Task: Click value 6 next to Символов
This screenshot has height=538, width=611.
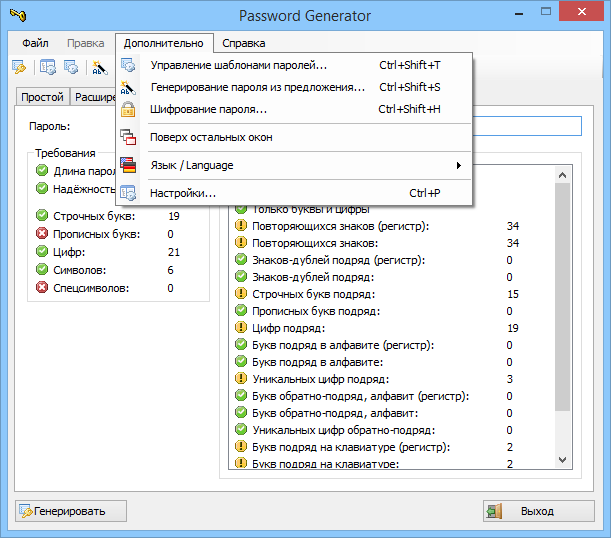Action: click(170, 270)
